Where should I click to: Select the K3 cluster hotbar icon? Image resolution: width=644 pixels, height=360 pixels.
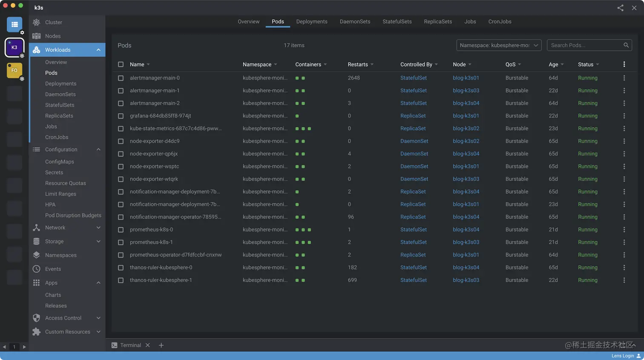pos(14,47)
